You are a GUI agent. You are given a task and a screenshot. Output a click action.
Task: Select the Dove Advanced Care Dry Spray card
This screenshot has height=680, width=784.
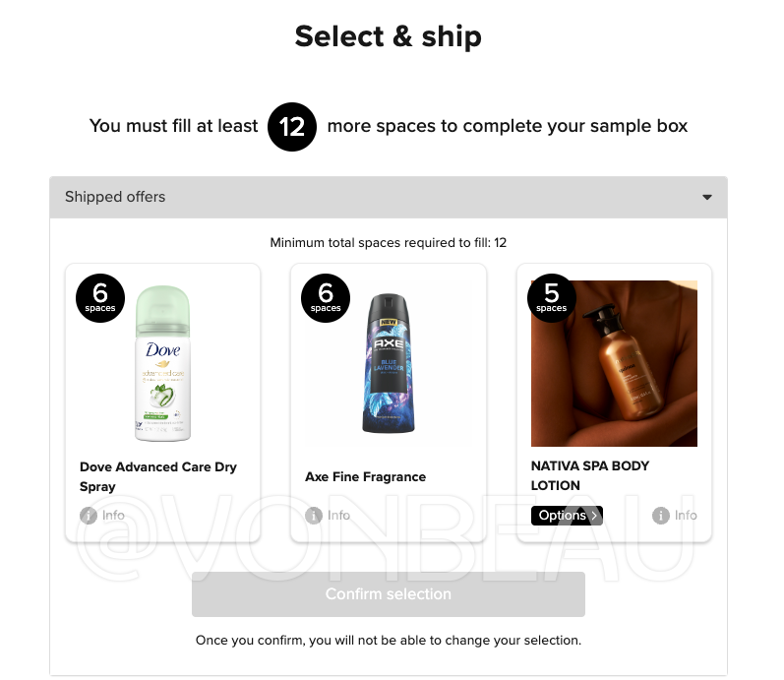(163, 402)
